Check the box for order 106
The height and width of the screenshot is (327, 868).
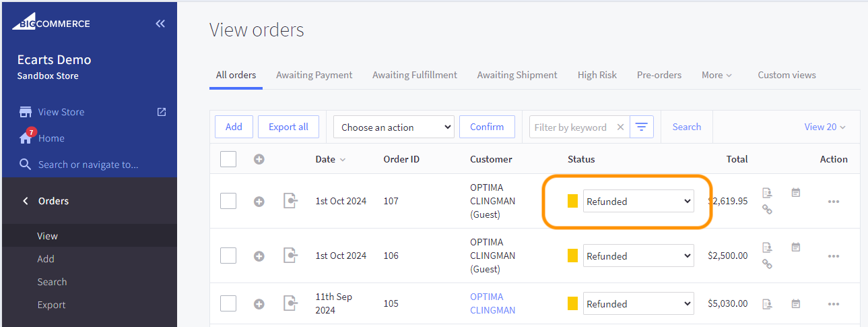[x=228, y=256]
